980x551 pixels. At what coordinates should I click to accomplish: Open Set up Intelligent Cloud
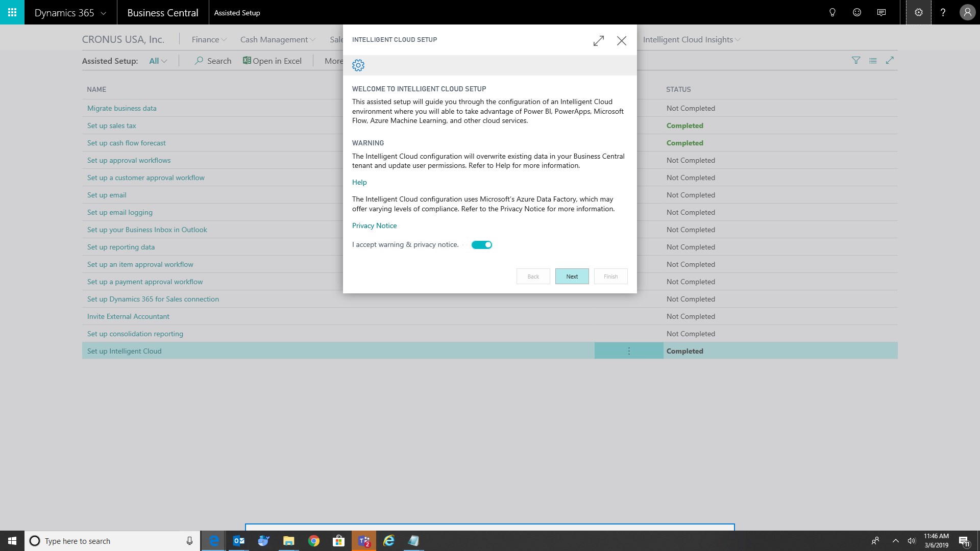click(124, 351)
